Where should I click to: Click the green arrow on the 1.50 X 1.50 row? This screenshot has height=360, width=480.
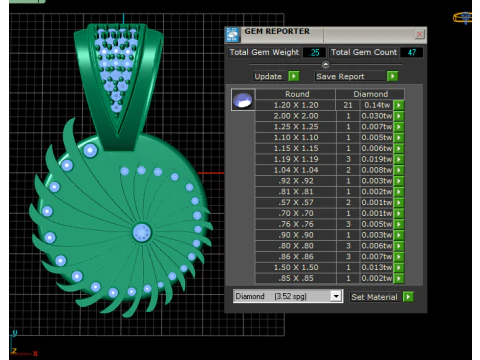click(399, 268)
